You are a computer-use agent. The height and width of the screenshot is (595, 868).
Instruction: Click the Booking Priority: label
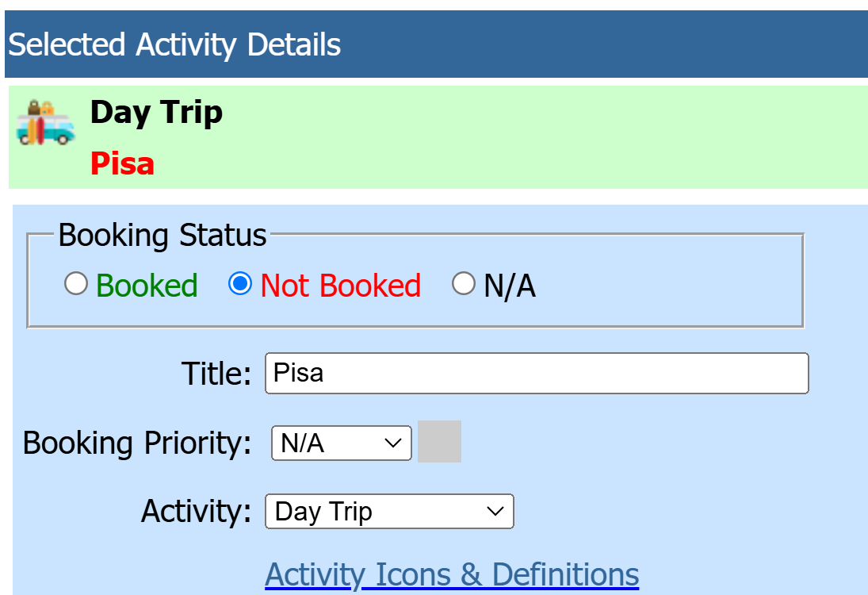coord(137,443)
